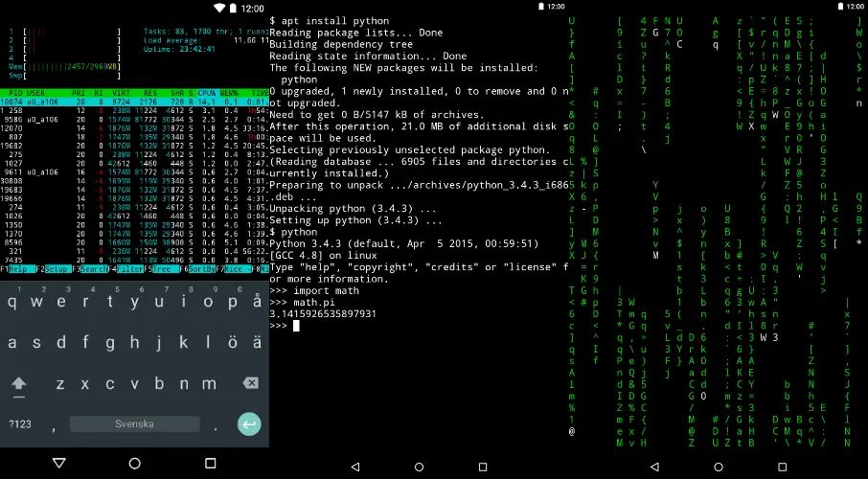Tap the recents square below the keyboard
Image resolution: width=868 pixels, height=479 pixels.
211,463
